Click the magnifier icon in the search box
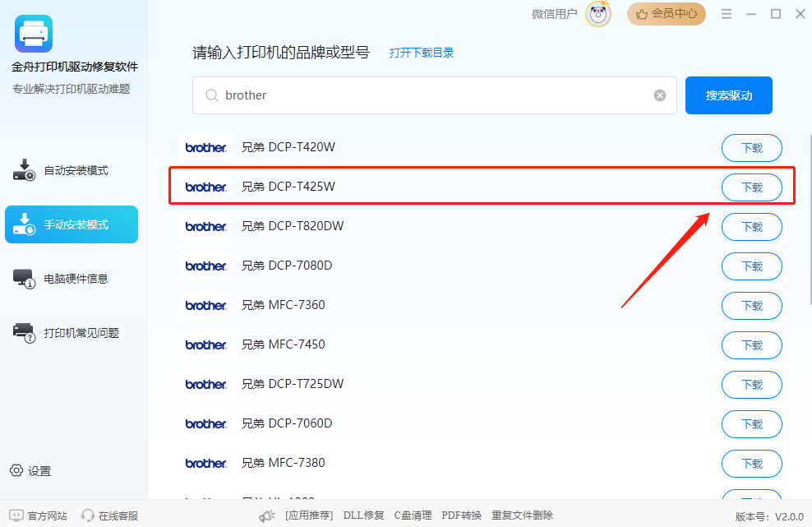Screen dimensions: 812x527 pos(212,95)
